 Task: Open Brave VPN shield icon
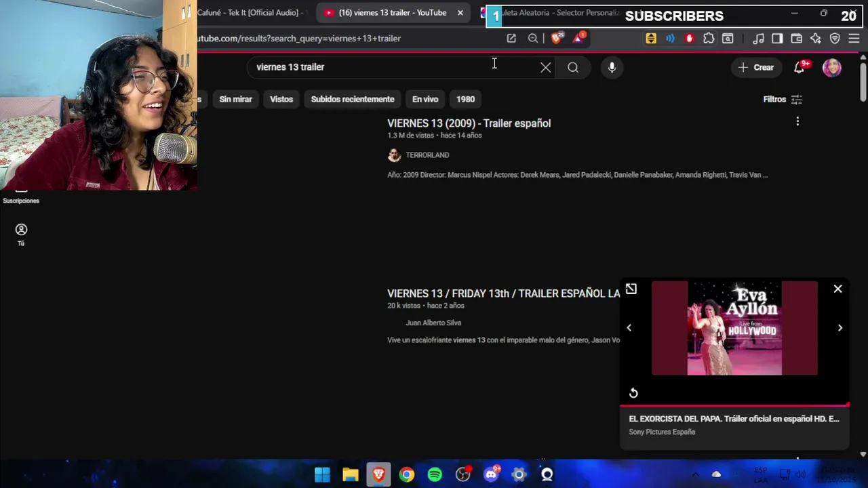pyautogui.click(x=835, y=39)
